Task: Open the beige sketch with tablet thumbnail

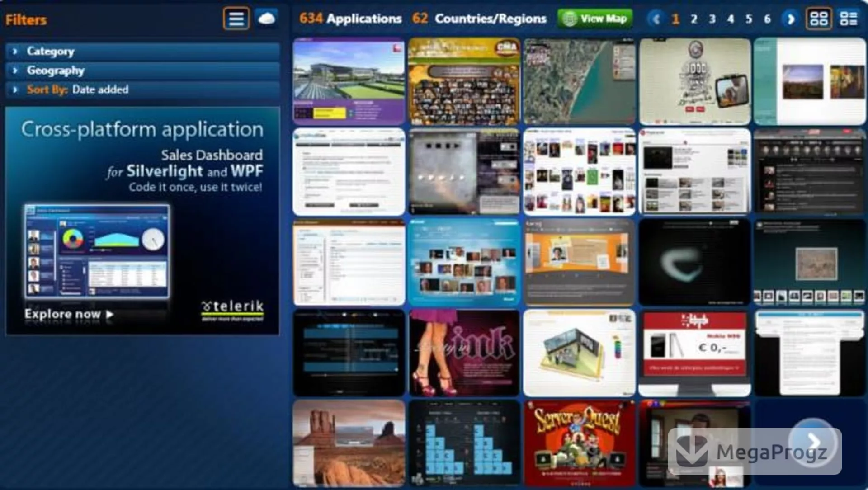Action: click(x=695, y=81)
